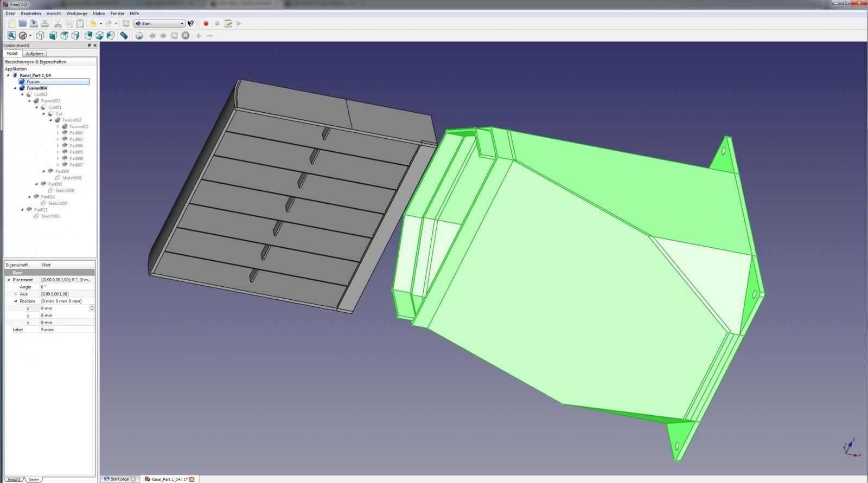Image resolution: width=868 pixels, height=483 pixels.
Task: Open the macro editor notepad icon
Action: pyautogui.click(x=228, y=23)
